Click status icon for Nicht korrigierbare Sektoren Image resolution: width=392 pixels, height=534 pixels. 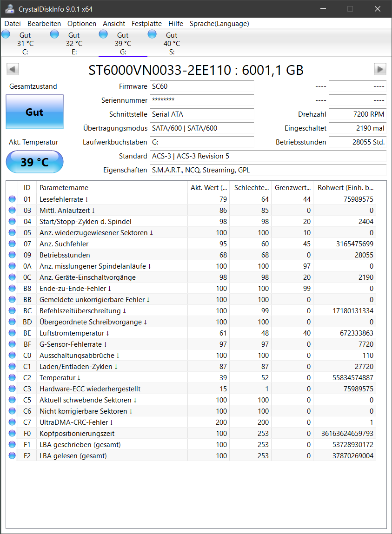point(12,411)
